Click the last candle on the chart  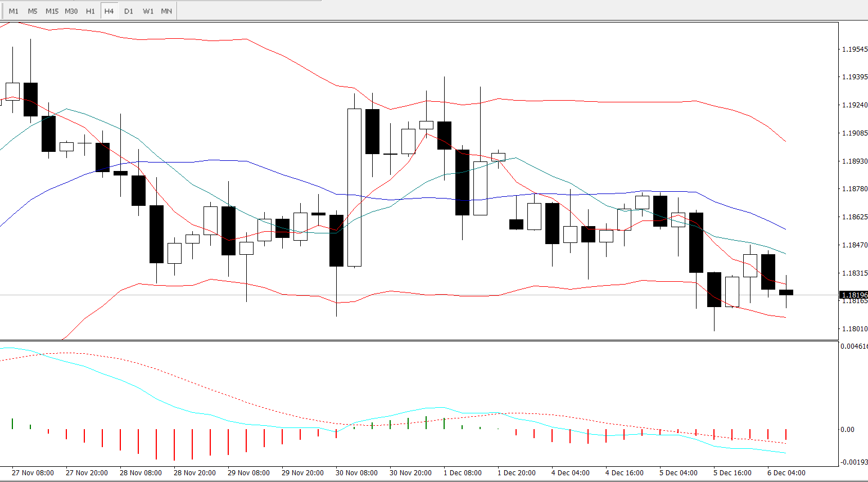[x=786, y=292]
